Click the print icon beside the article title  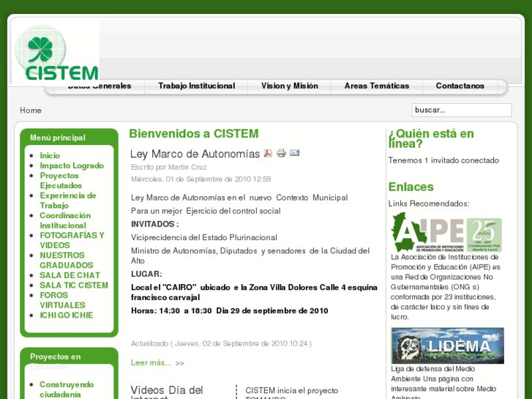tap(281, 153)
